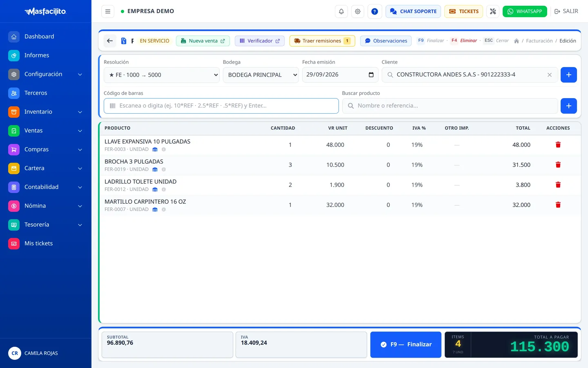Open notifications bell icon
The width and height of the screenshot is (588, 368).
(341, 11)
